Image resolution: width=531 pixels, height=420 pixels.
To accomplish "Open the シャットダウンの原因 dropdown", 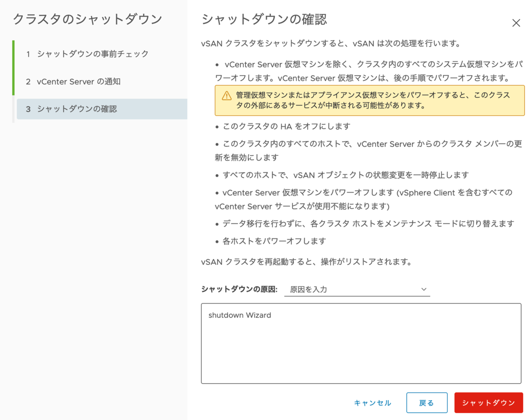I will (357, 289).
